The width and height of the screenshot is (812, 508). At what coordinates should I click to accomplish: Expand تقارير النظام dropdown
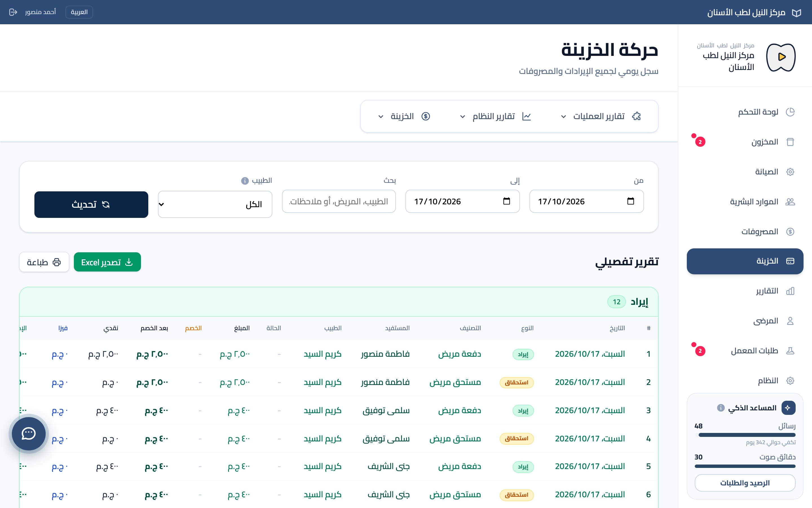495,116
